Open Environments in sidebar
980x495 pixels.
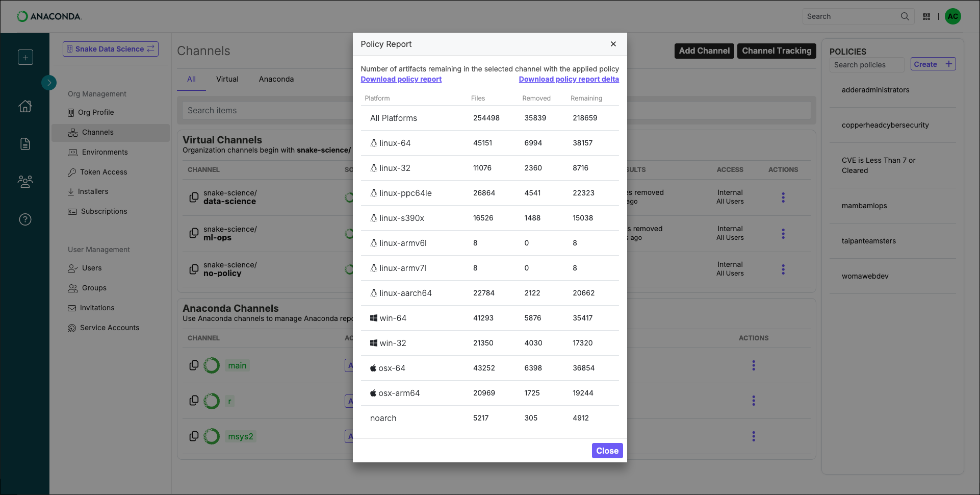tap(111, 152)
